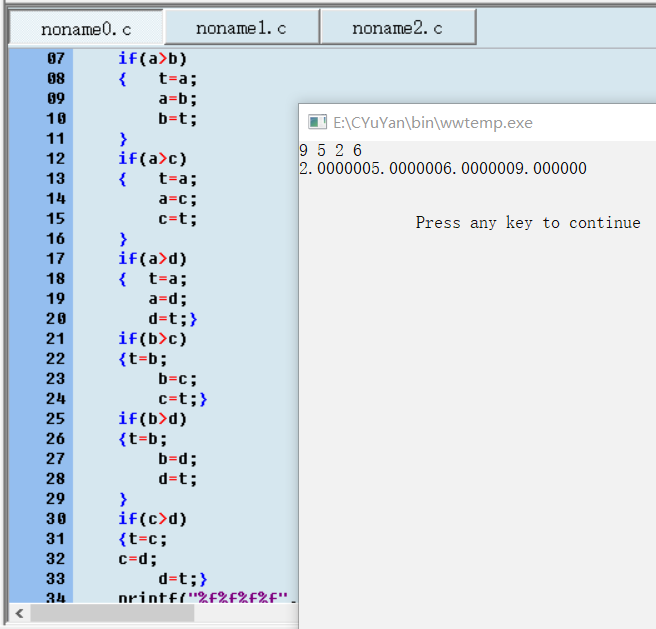Click the closing brace on line 11

123,139
